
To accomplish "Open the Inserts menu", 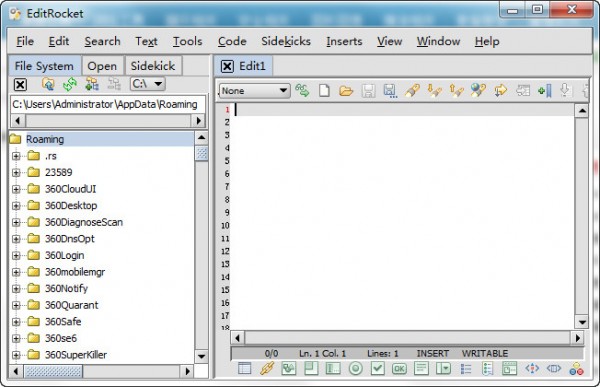I will click(344, 41).
